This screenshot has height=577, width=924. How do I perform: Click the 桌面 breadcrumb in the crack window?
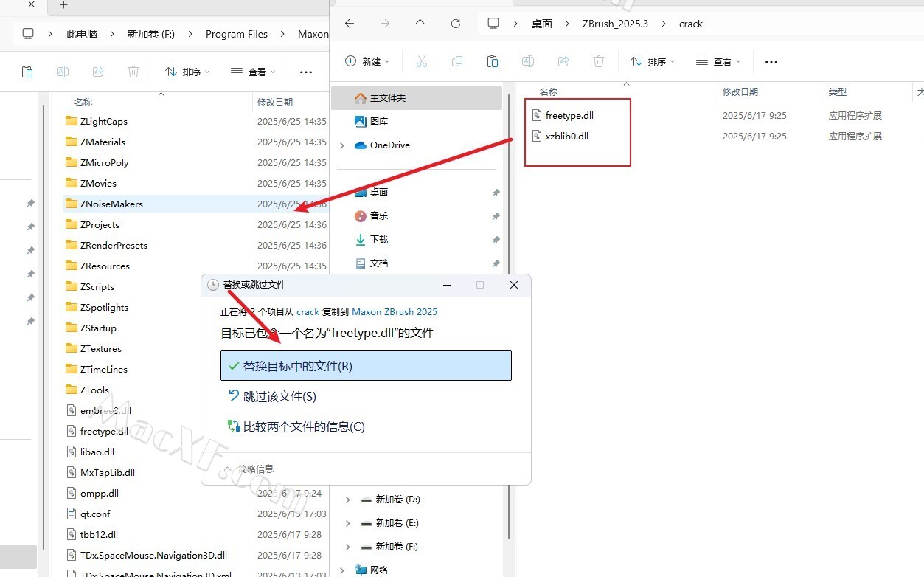pos(542,24)
